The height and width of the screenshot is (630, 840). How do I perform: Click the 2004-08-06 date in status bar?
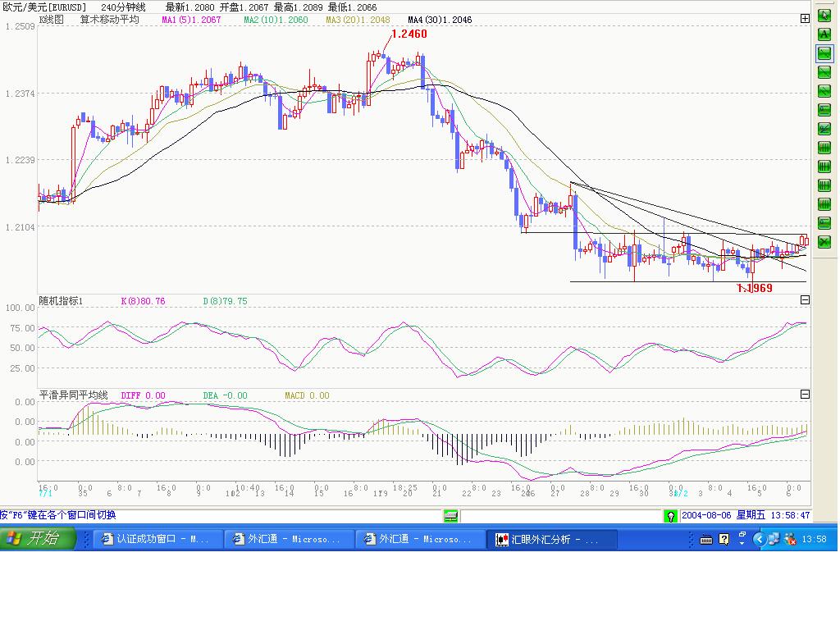tap(706, 515)
